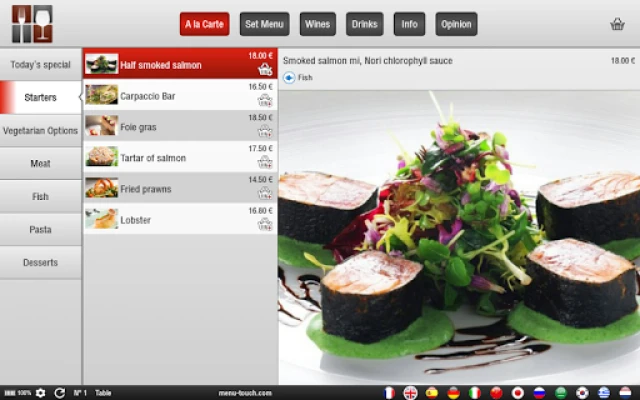640x400 pixels.
Task: Select the Desserts category
Action: pos(40,262)
